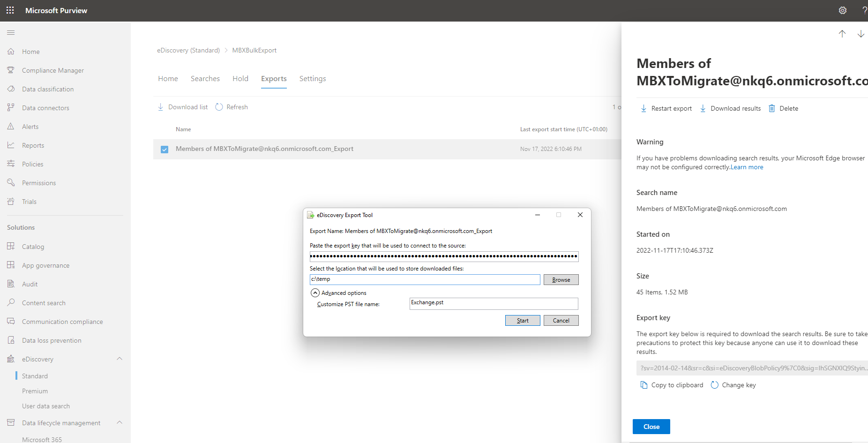
Task: Collapse the eDiscovery section chevron
Action: (120, 359)
